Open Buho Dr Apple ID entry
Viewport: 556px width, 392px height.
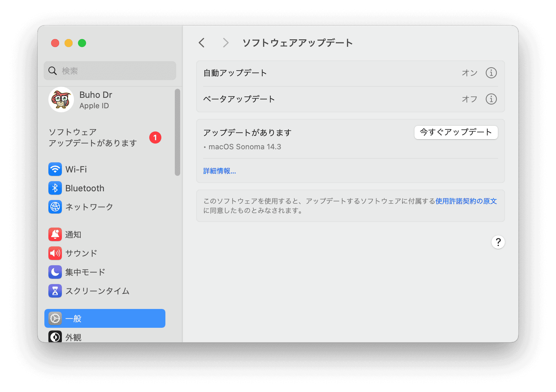(x=105, y=100)
